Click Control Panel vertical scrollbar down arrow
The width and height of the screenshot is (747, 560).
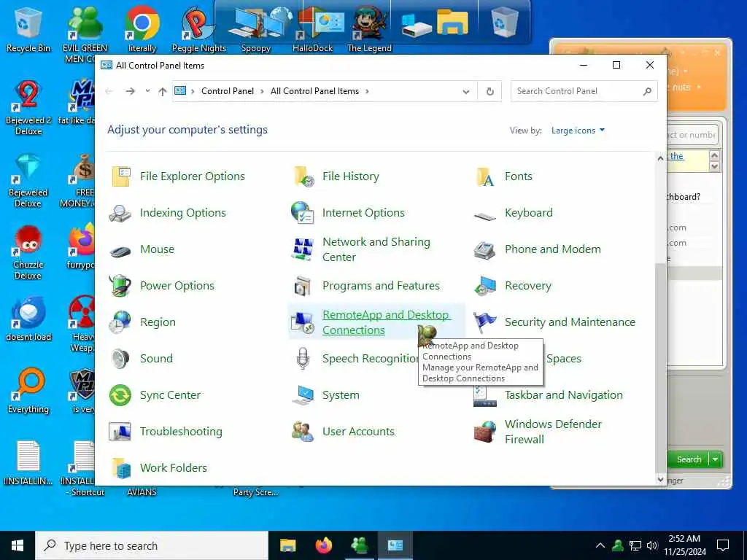click(x=660, y=480)
